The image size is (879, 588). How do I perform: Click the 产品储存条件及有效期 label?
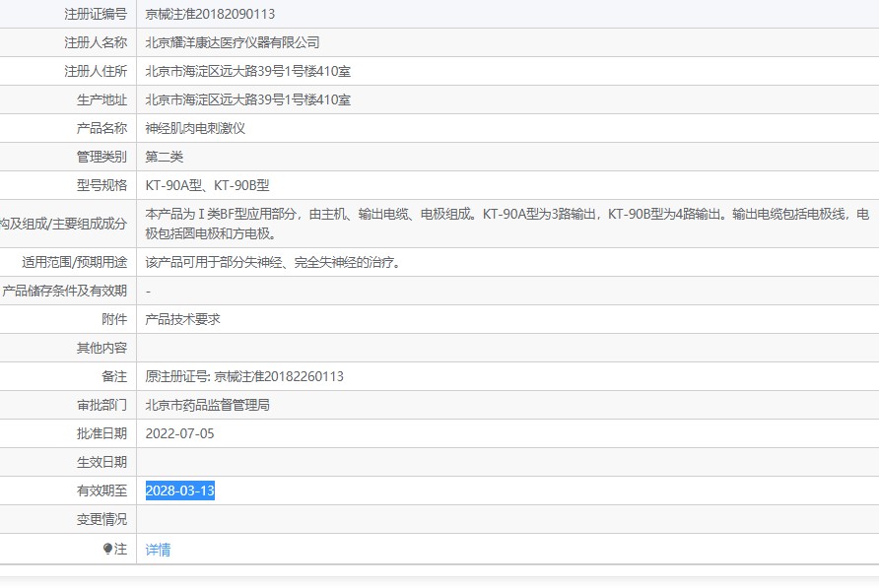tap(64, 291)
